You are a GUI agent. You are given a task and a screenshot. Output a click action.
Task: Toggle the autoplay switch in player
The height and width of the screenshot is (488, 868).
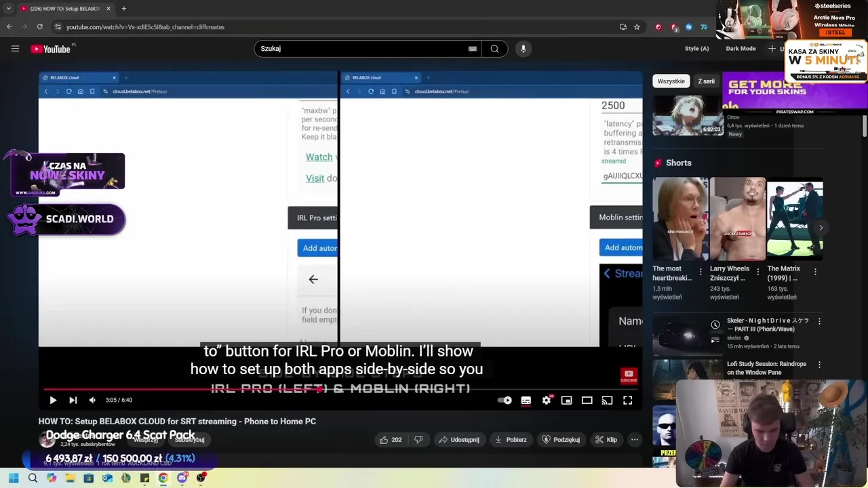tap(505, 401)
